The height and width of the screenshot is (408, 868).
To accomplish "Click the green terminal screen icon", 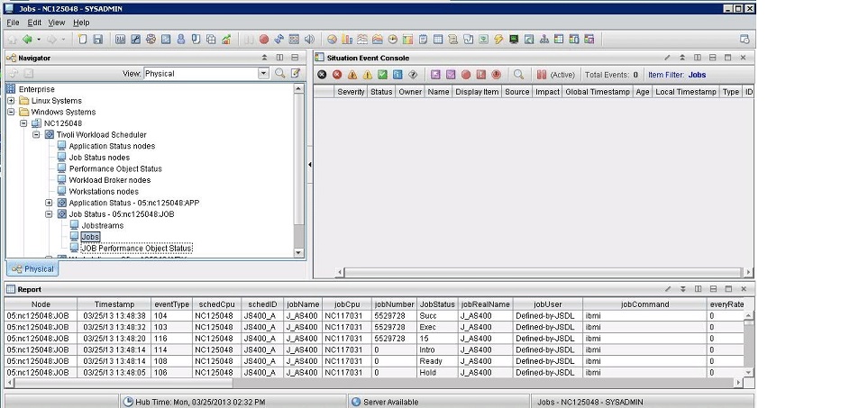I will 514,40.
